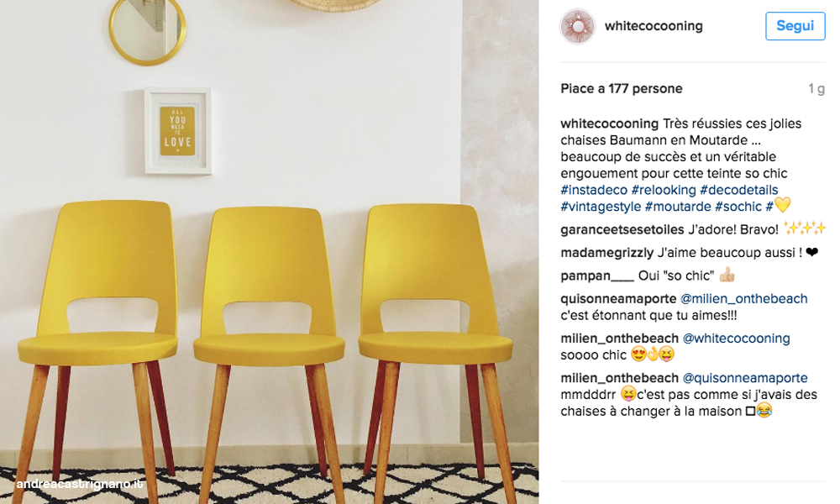Image resolution: width=840 pixels, height=504 pixels.
Task: Open the yellow chairs post photo
Action: (269, 252)
